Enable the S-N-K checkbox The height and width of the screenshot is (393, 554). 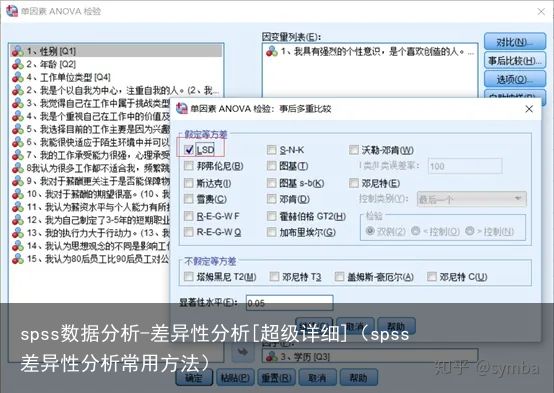[x=272, y=150]
